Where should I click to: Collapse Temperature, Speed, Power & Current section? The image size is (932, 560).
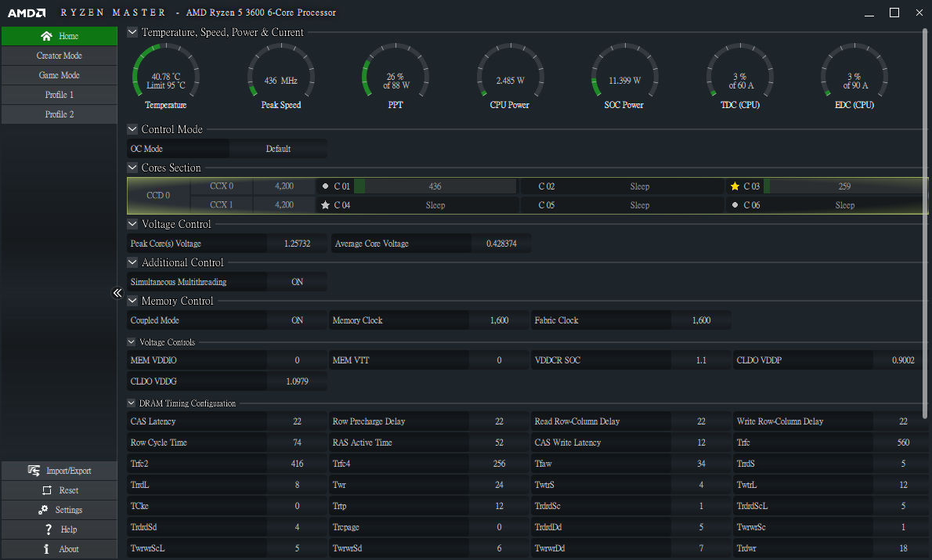(x=132, y=32)
